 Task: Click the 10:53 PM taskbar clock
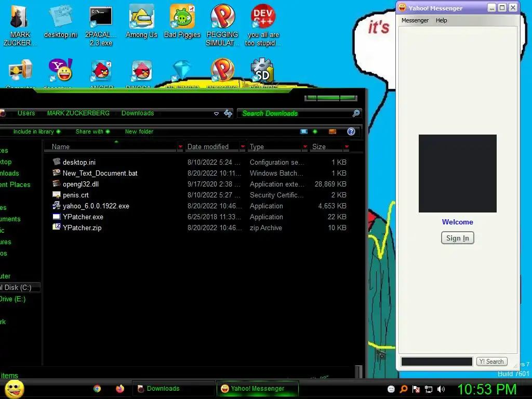coord(487,389)
